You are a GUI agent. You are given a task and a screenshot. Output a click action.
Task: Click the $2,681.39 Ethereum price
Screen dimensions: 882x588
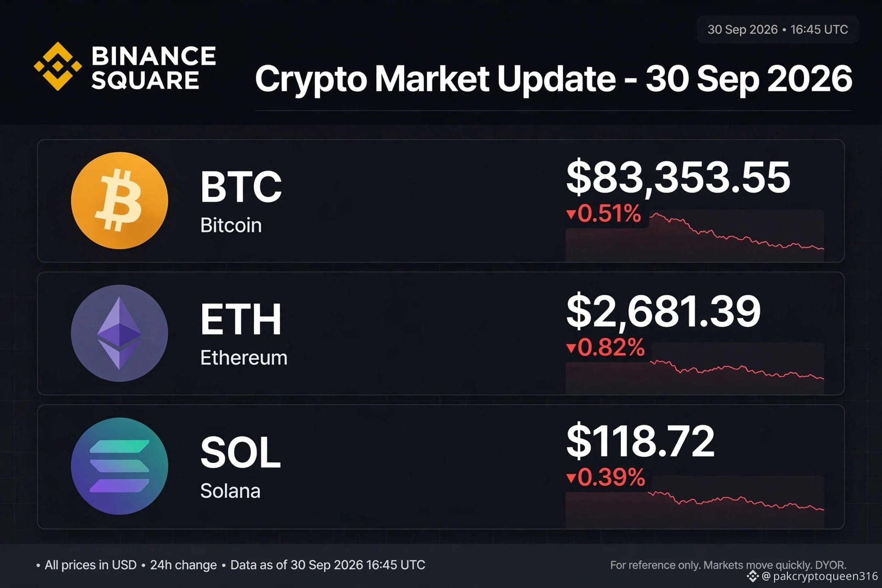point(663,311)
